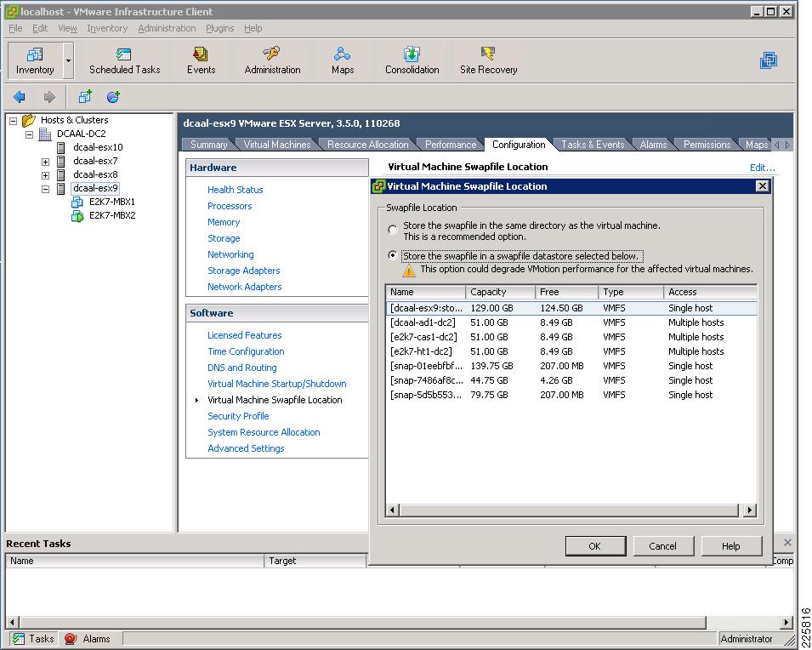The image size is (812, 650).
Task: Open Network Adapters link
Action: [x=244, y=287]
